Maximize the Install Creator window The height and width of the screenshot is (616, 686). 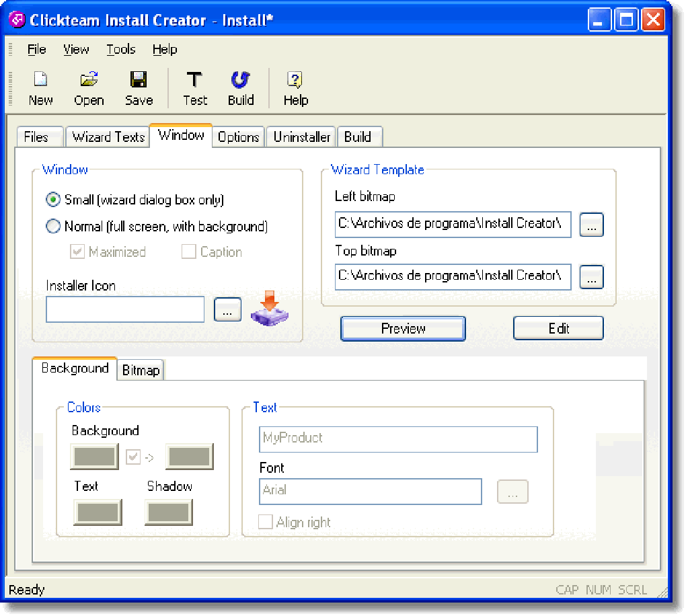626,20
